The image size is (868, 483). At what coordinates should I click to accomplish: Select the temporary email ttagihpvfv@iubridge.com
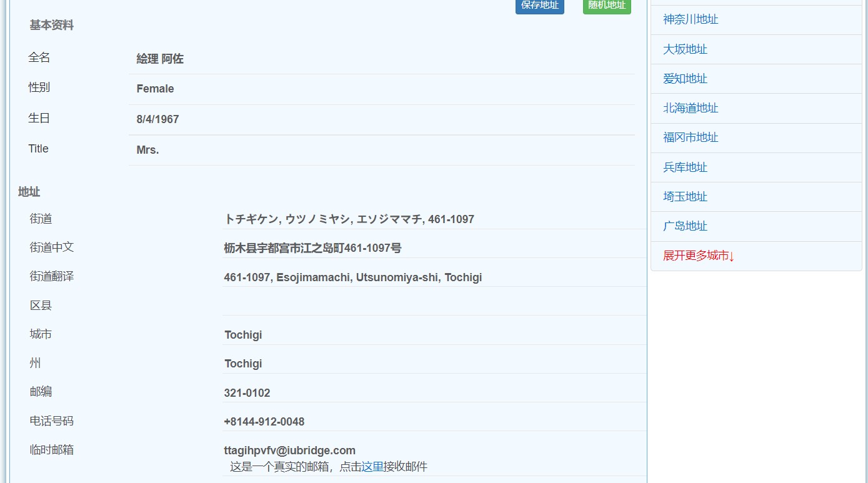(289, 450)
